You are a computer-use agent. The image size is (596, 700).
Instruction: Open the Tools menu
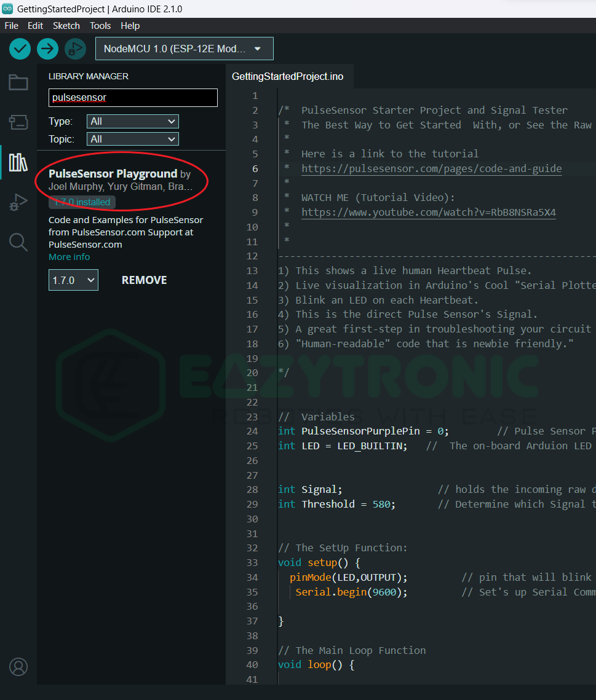click(100, 26)
